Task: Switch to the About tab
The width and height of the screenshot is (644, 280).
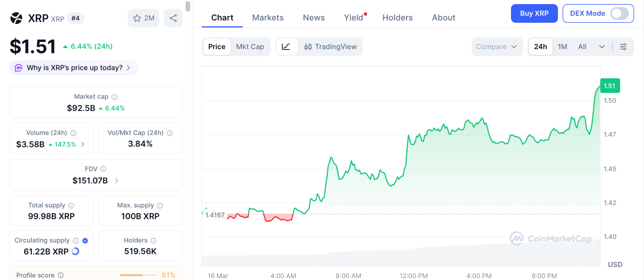Action: tap(444, 18)
